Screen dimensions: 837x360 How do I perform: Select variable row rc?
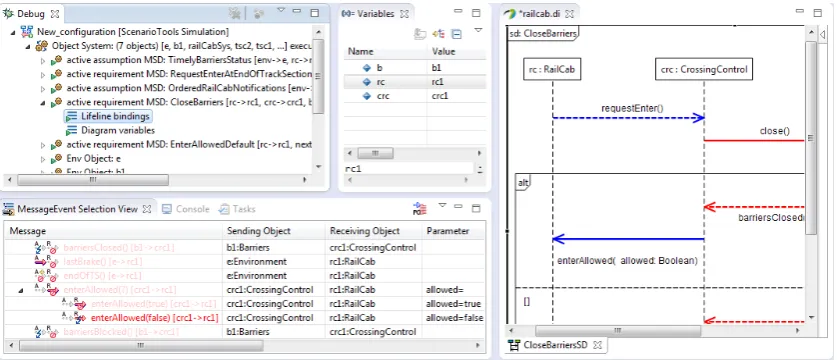(414, 82)
